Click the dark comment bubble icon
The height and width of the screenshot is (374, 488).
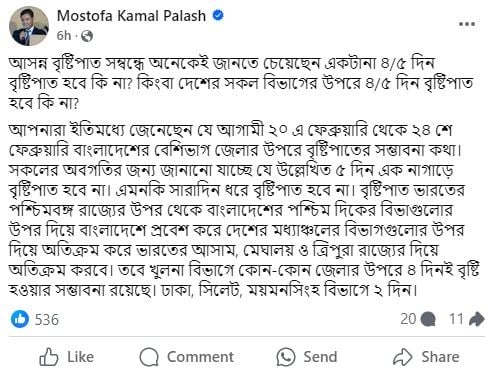[428, 319]
